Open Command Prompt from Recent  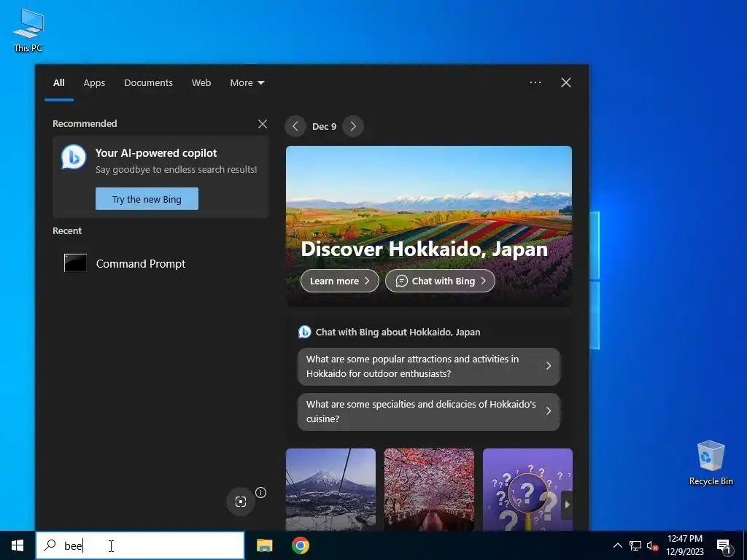pos(160,263)
